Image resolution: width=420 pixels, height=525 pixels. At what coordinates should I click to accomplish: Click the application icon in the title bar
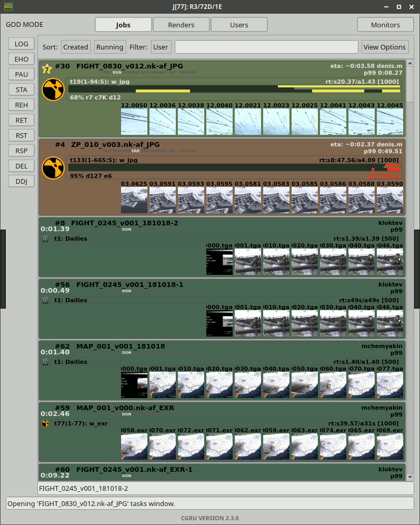coord(8,7)
